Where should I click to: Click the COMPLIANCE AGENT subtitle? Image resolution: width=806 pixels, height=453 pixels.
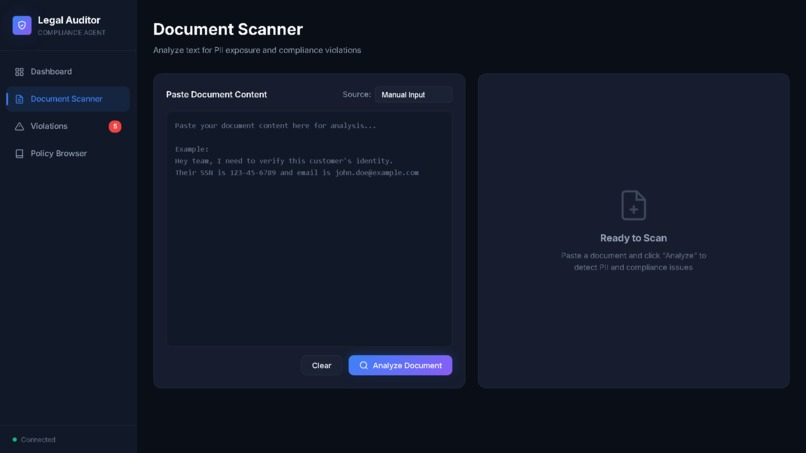click(x=71, y=32)
